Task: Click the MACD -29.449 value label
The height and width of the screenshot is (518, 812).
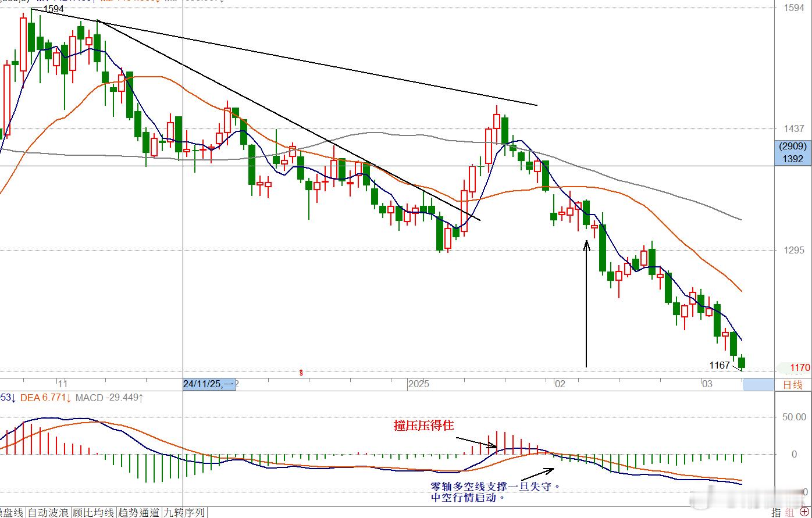Action: [111, 398]
